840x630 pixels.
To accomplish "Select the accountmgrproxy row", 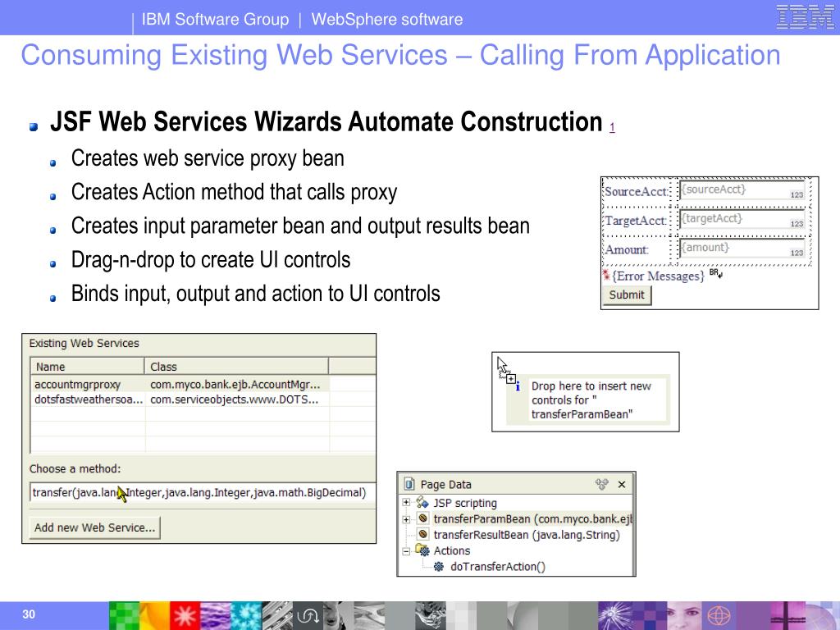I will tap(180, 384).
